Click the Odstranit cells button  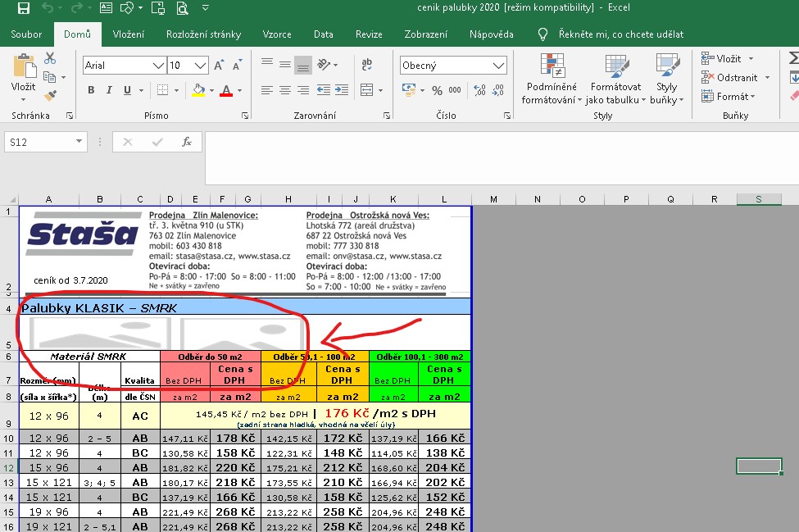(737, 77)
